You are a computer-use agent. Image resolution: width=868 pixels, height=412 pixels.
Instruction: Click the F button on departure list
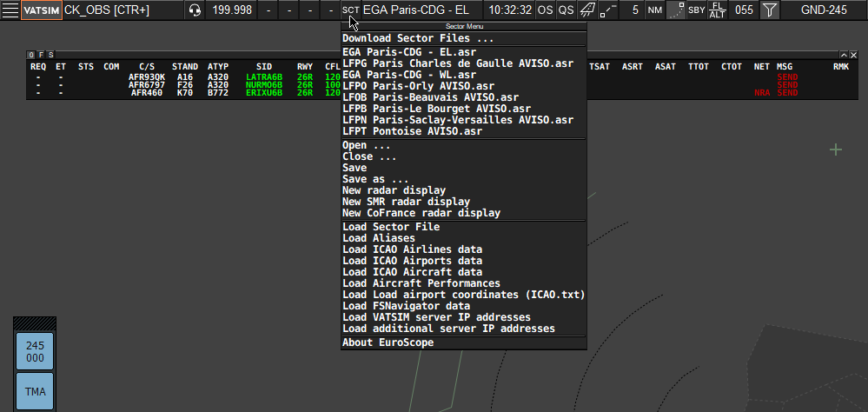point(41,55)
